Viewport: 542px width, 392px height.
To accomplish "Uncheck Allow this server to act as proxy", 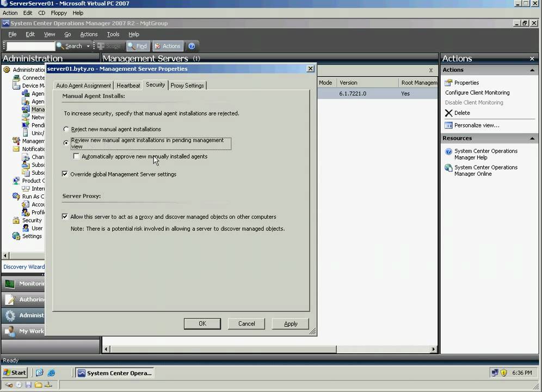I will pyautogui.click(x=65, y=216).
